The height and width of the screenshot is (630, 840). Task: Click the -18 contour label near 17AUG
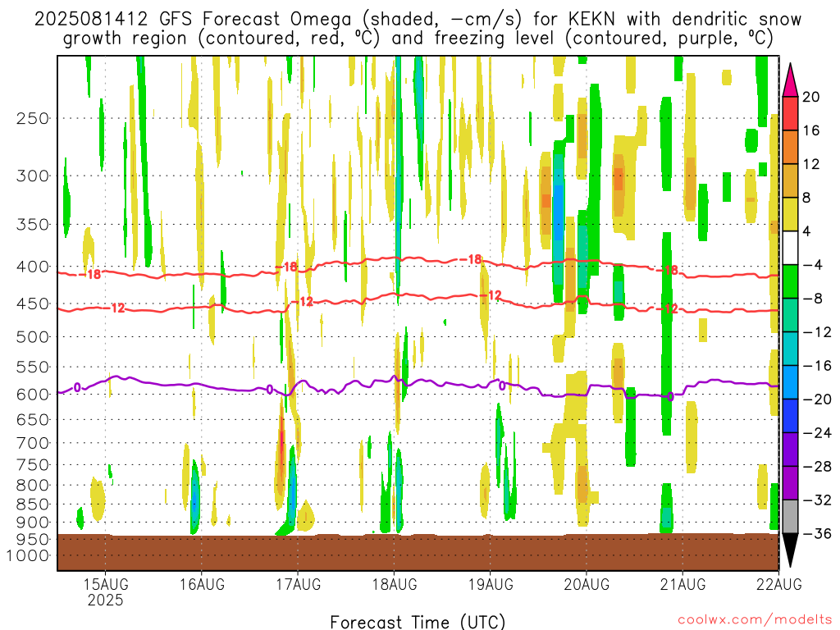click(286, 267)
